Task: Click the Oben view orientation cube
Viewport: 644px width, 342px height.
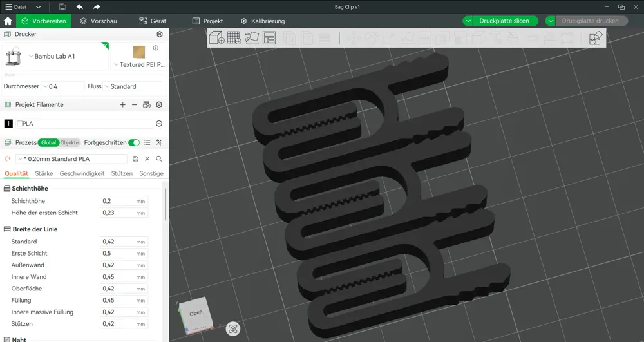Action: 196,314
